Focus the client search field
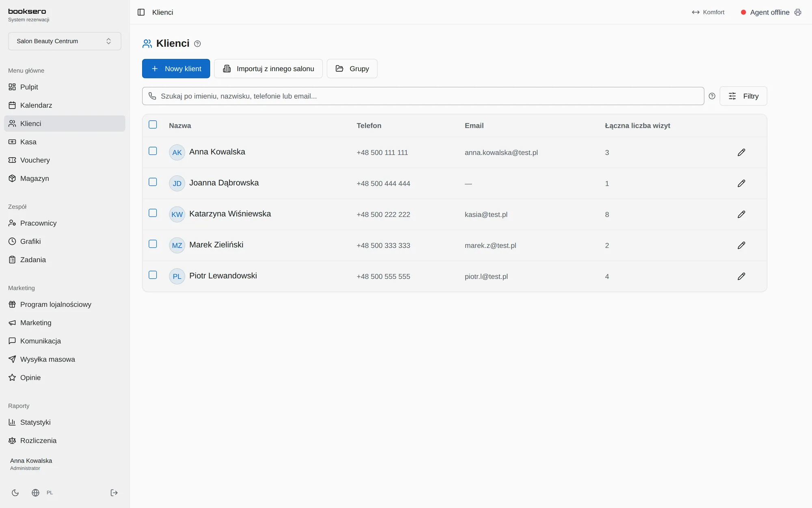Image resolution: width=812 pixels, height=508 pixels. point(423,96)
